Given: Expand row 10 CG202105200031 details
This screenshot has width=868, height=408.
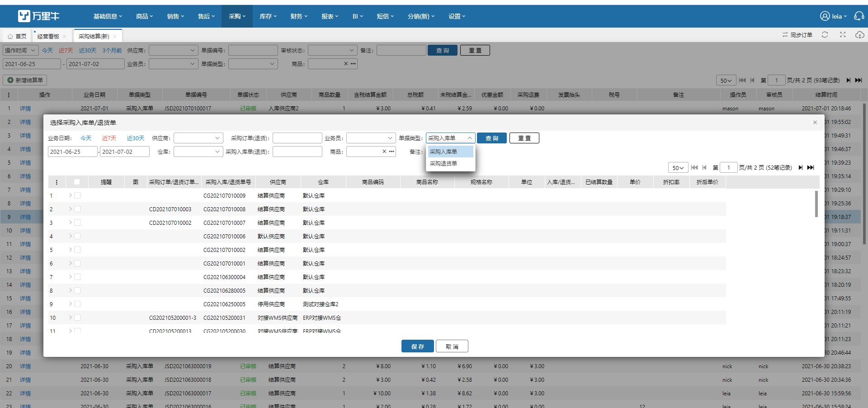Looking at the screenshot, I should (71, 318).
